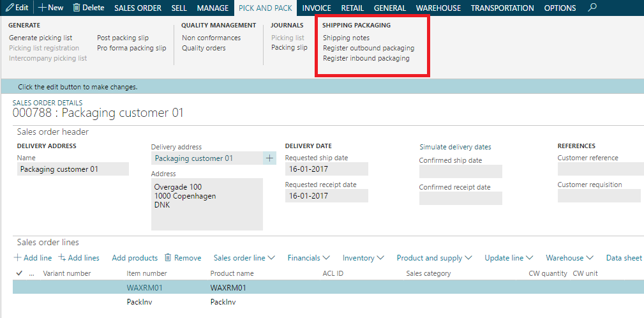Select the PICK AND PACK tab
The image size is (644, 318).
click(x=266, y=8)
